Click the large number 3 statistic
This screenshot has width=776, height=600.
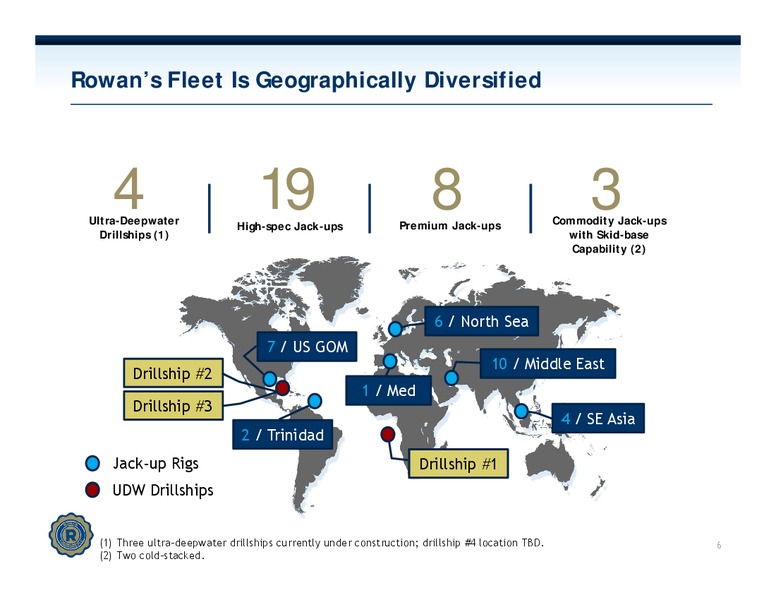(x=606, y=189)
